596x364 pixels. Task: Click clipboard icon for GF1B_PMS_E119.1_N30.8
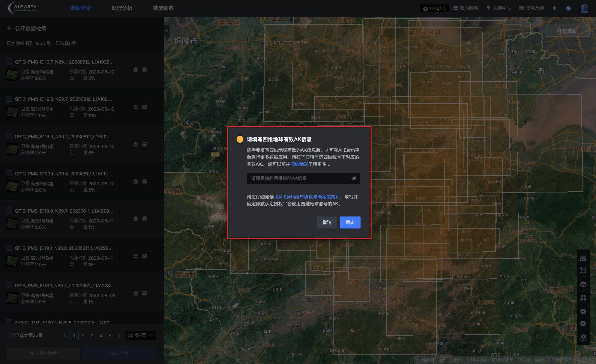(x=136, y=256)
